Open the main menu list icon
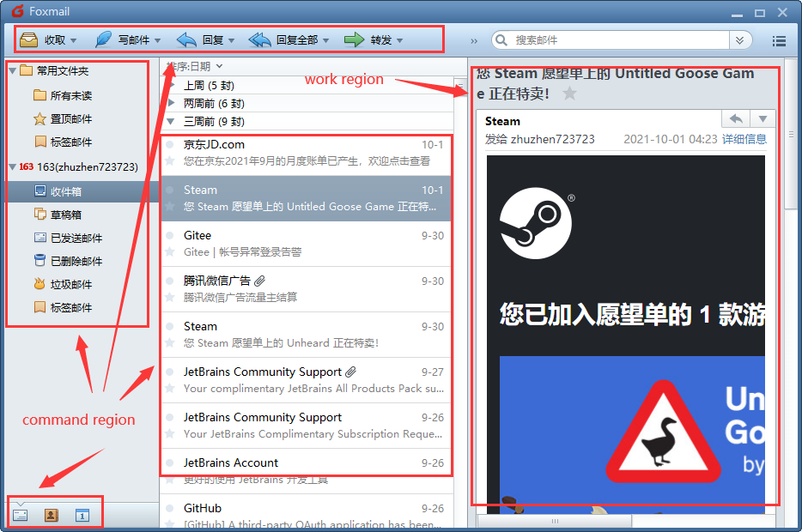Image resolution: width=802 pixels, height=532 pixels. 779,41
